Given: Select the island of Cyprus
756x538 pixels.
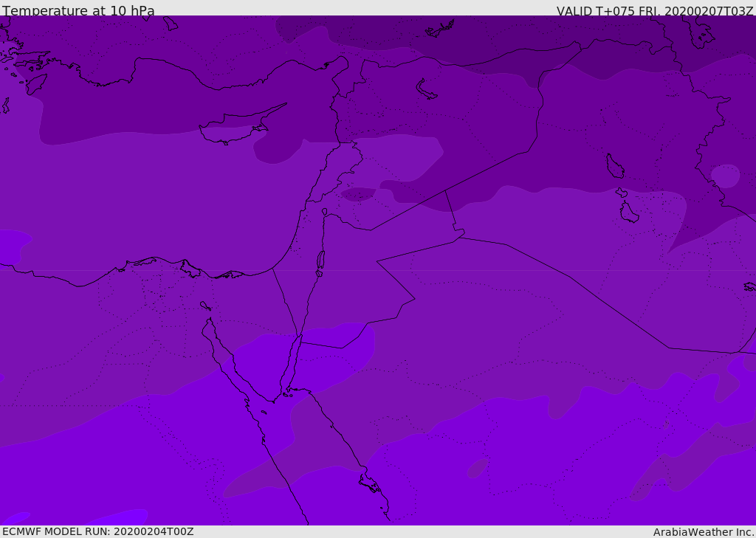Looking at the screenshot, I should point(240,128).
